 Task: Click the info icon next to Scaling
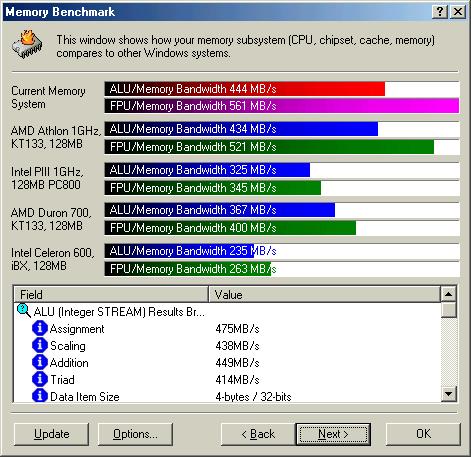[40, 345]
